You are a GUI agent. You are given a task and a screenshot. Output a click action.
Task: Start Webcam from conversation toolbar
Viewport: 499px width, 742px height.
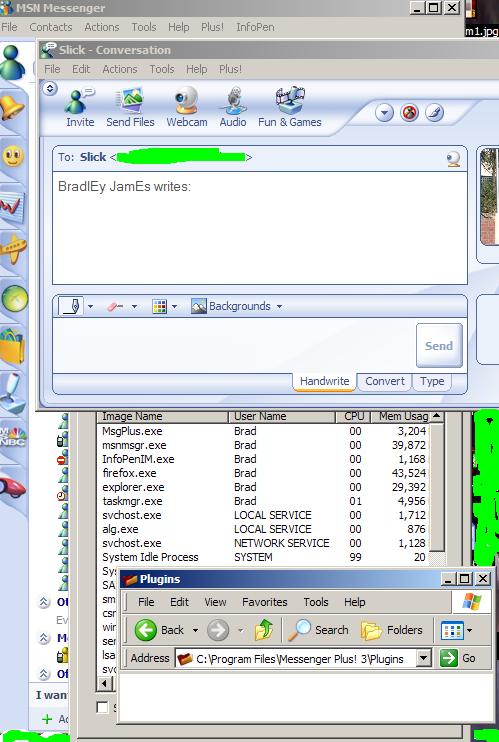(187, 106)
